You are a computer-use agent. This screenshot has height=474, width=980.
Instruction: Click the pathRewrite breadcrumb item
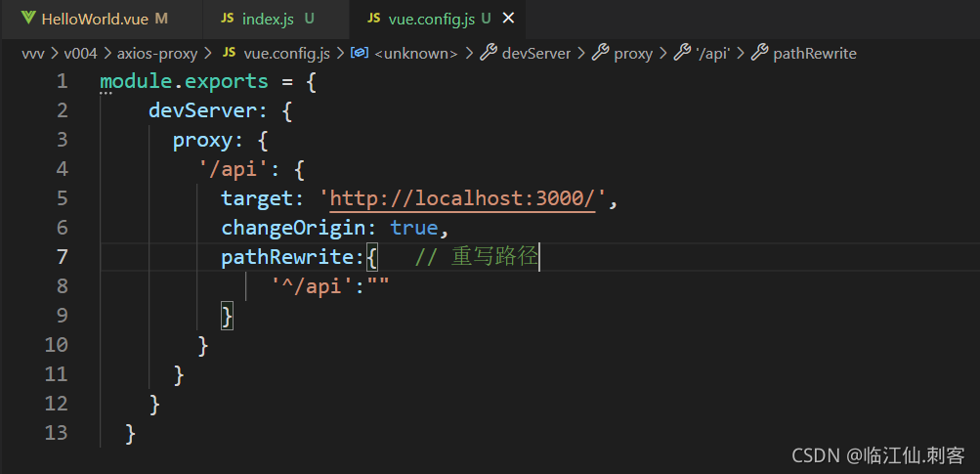tap(815, 54)
